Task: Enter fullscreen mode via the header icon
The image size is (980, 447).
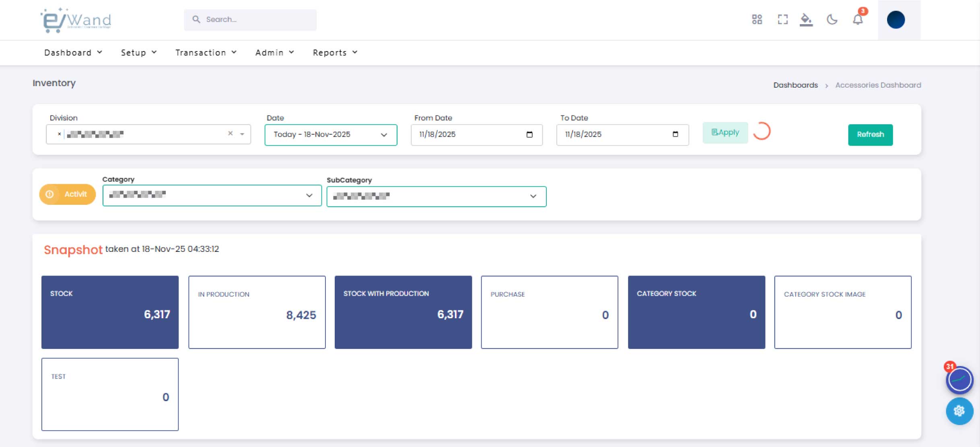Action: click(x=782, y=19)
